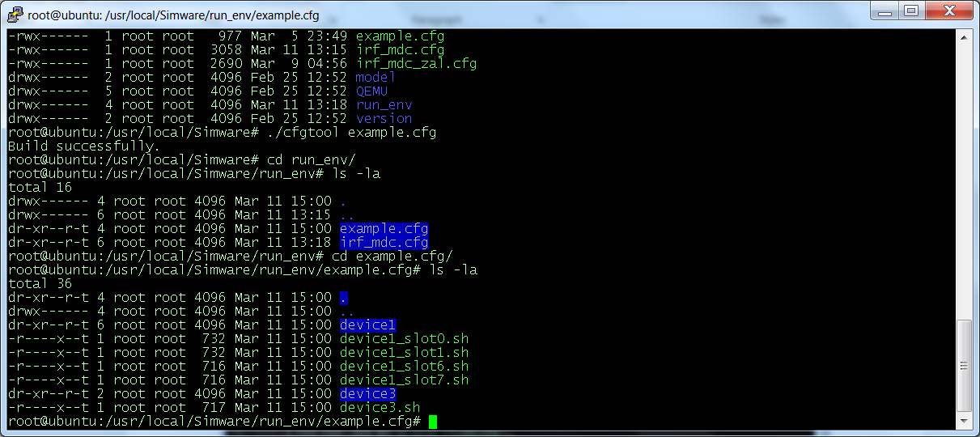The width and height of the screenshot is (980, 437).
Task: Maximize the PuTTY terminal window
Action: click(x=911, y=11)
